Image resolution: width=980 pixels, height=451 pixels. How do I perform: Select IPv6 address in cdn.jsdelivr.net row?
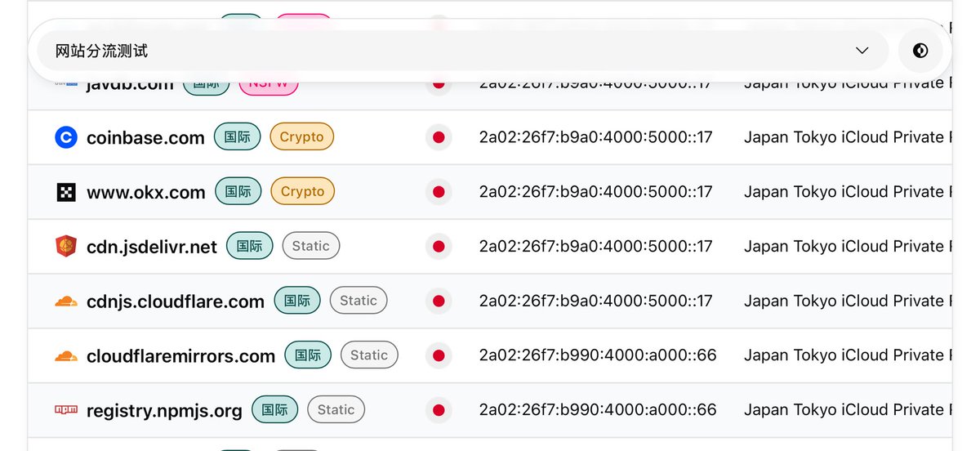coord(596,246)
